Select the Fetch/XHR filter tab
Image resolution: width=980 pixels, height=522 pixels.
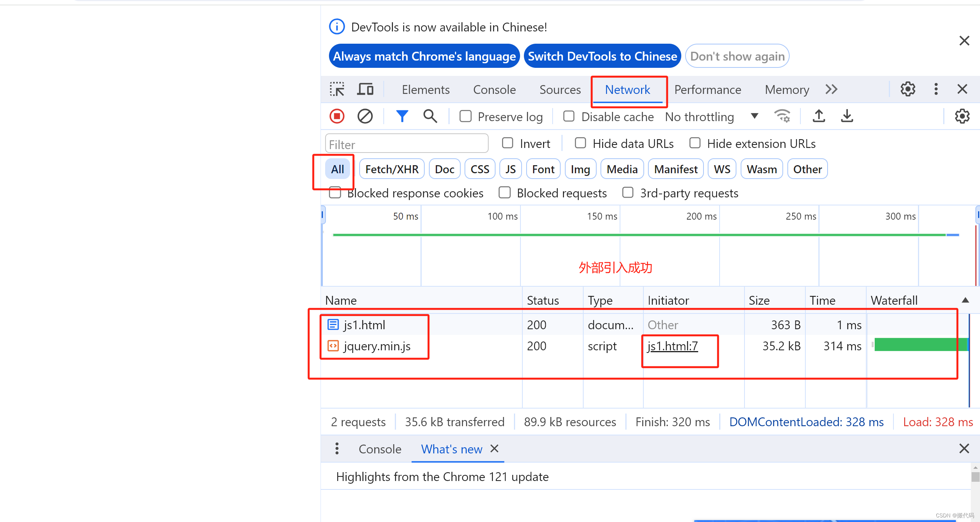pos(389,169)
